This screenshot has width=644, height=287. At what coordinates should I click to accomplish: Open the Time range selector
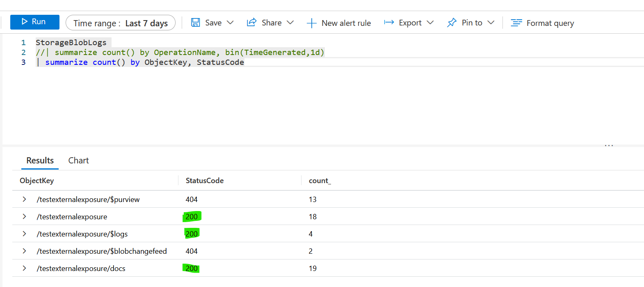click(120, 23)
